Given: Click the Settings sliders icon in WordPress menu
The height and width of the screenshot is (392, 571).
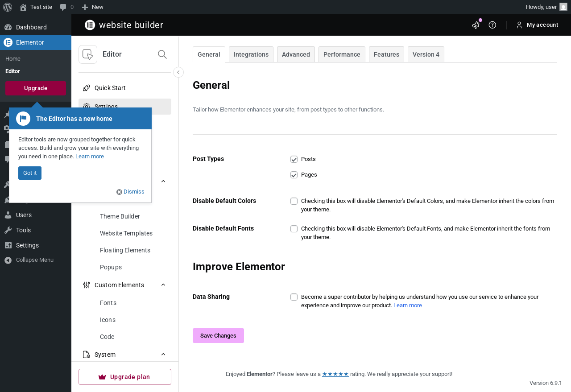Looking at the screenshot, I should [8, 245].
